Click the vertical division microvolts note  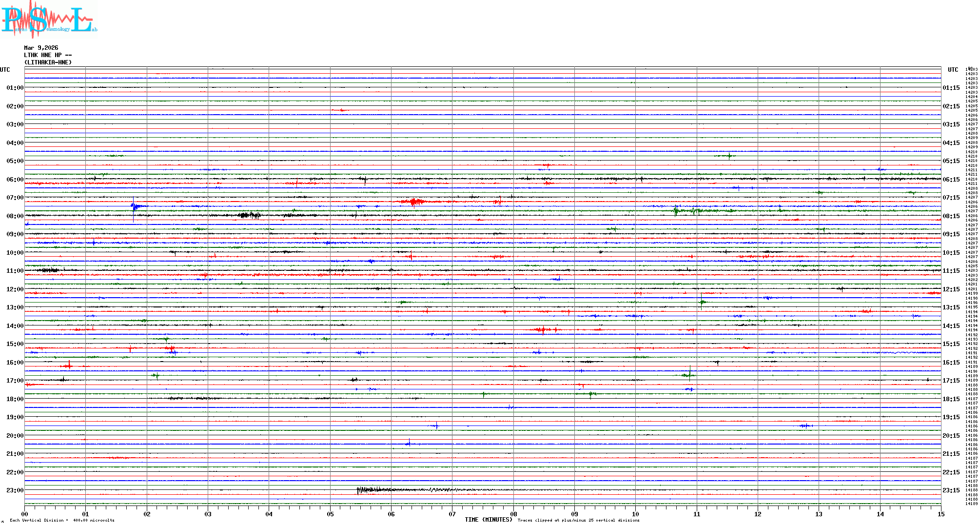click(x=62, y=520)
